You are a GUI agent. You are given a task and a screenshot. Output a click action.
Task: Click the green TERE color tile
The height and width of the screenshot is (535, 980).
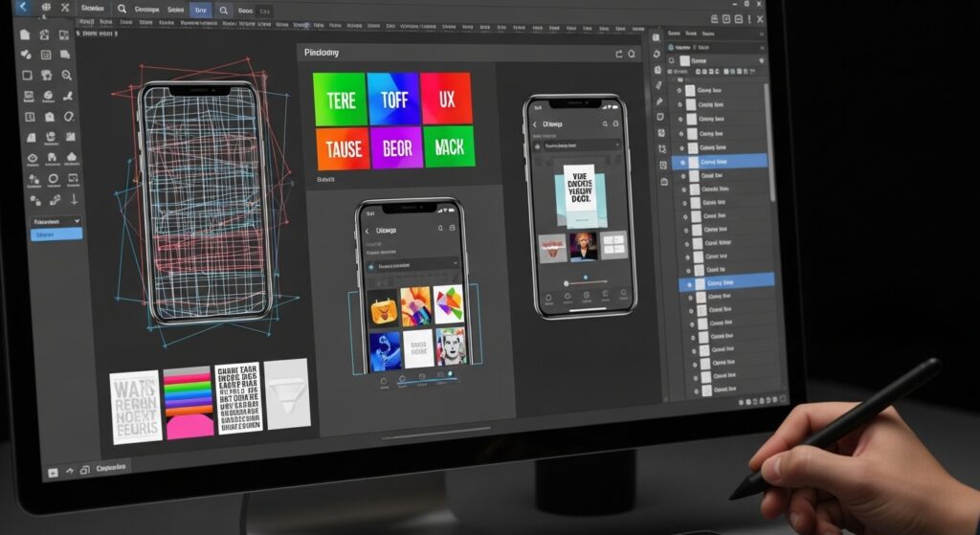(x=340, y=100)
